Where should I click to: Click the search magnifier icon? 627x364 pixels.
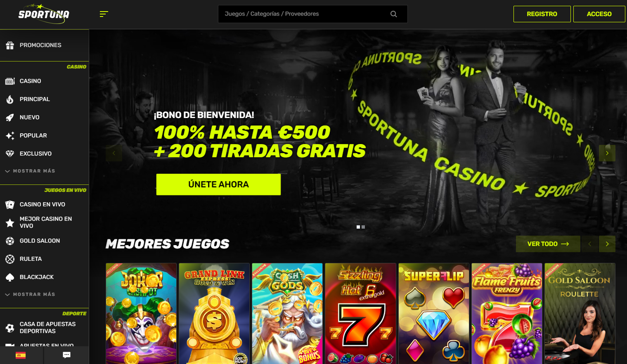tap(394, 14)
